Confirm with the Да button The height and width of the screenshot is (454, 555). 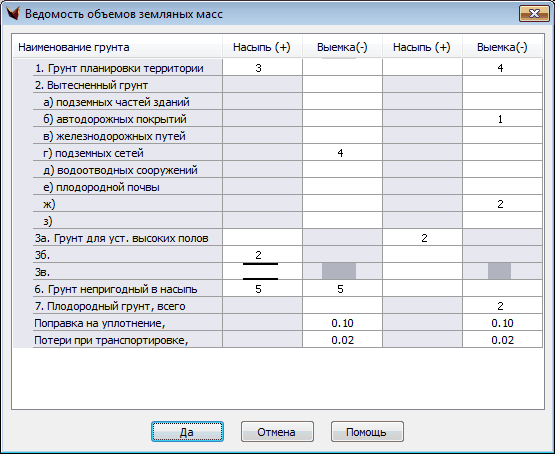pos(187,432)
